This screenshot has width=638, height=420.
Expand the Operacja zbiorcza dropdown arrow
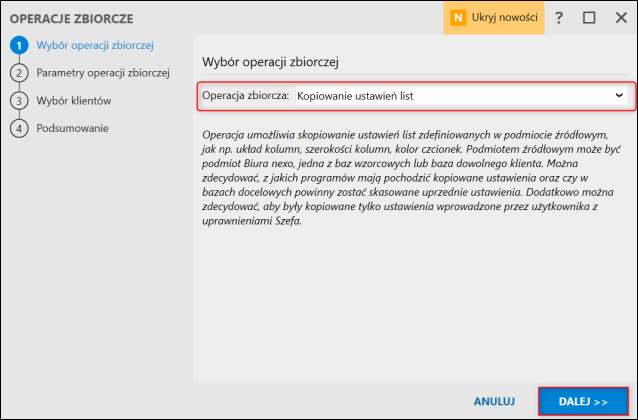(x=619, y=95)
